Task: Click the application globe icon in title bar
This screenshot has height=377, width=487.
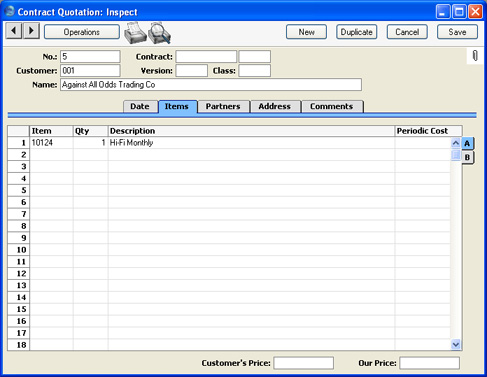Action: pyautogui.click(x=9, y=11)
